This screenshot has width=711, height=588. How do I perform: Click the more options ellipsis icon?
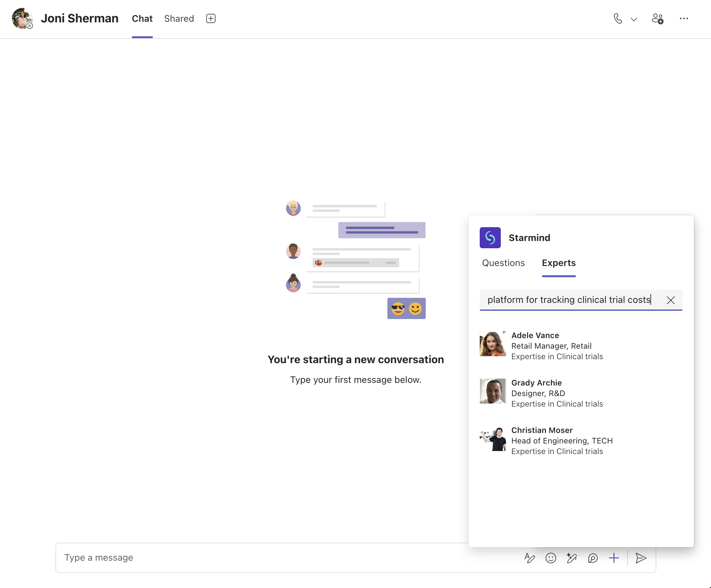684,18
